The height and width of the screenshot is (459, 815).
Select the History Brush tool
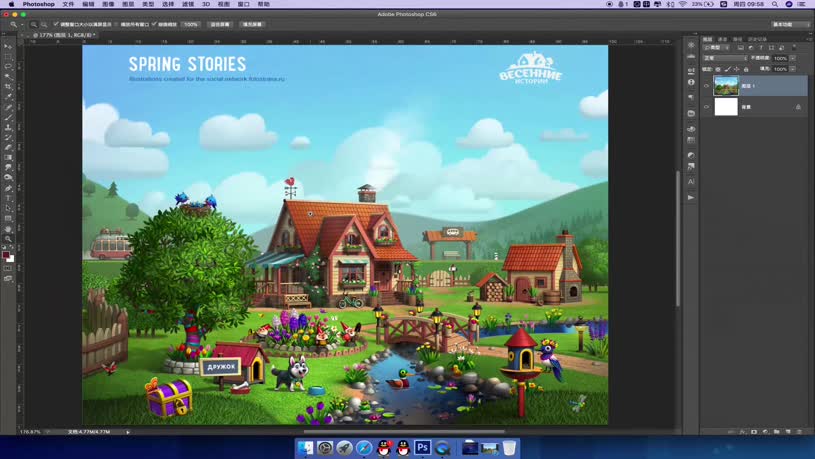8,138
